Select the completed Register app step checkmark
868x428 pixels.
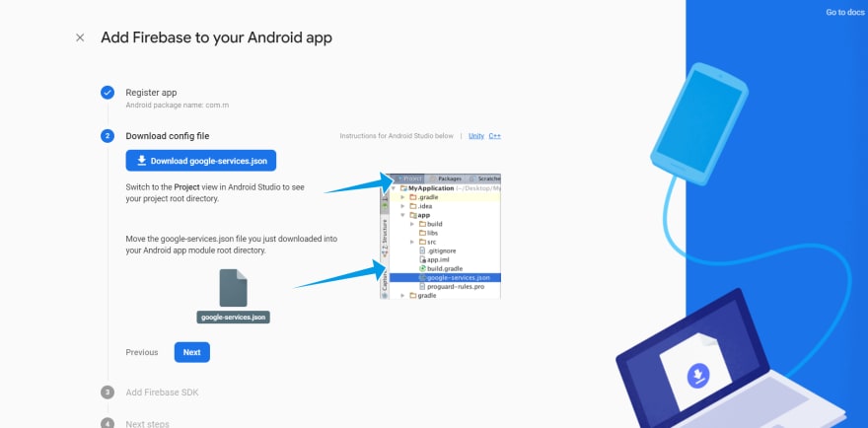tap(108, 93)
